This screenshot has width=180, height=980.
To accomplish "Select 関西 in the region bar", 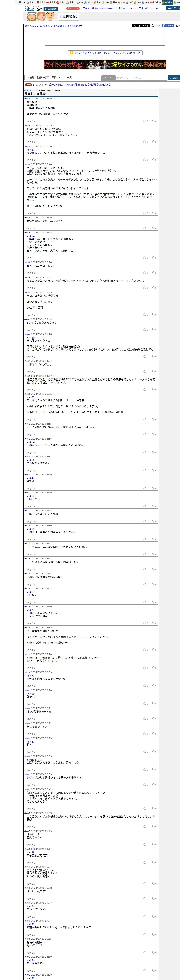I will (x=113, y=2).
